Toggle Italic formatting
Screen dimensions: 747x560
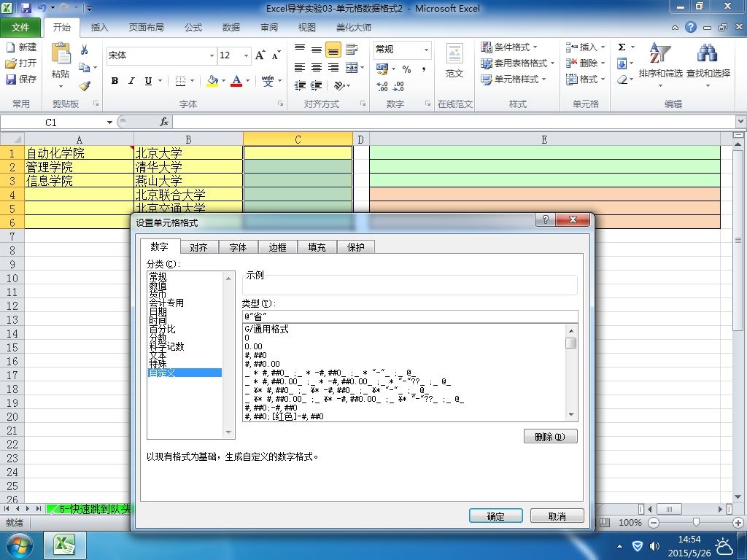[132, 80]
